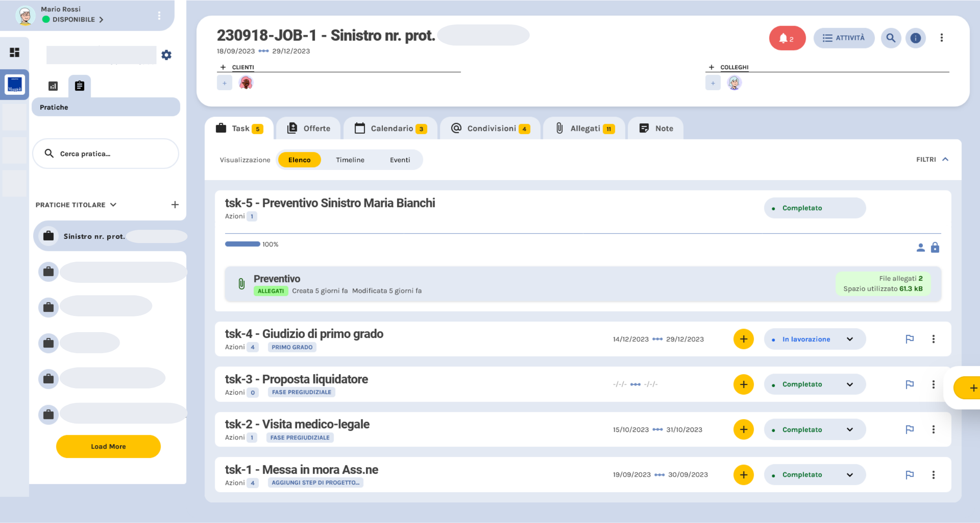This screenshot has height=523, width=980.
Task: Click the flag icon on tsk-4 Giudizio di primo grado
Action: (909, 339)
